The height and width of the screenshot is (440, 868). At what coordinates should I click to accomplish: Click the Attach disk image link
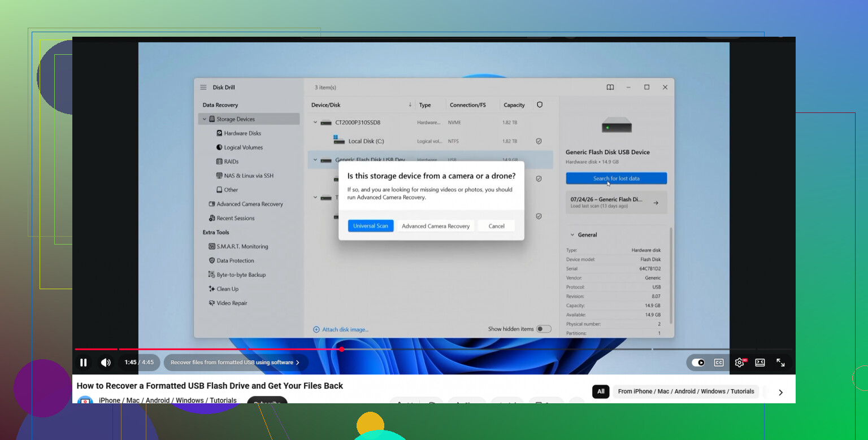(341, 329)
